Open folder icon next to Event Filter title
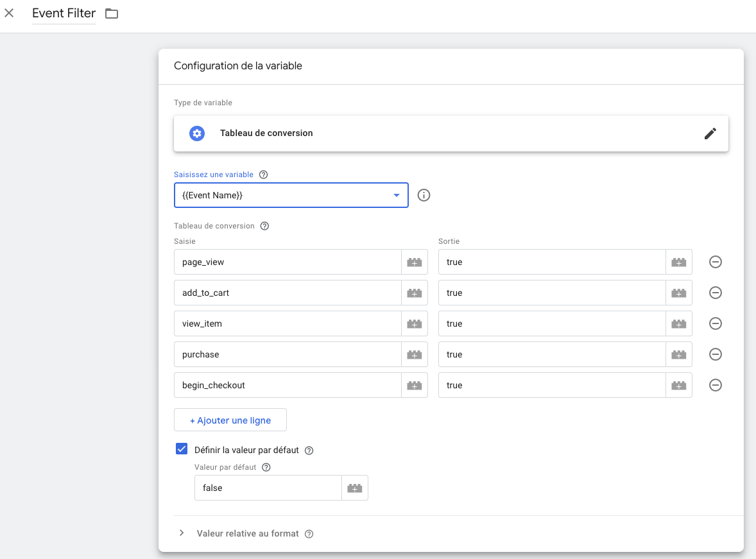This screenshot has height=559, width=756. click(112, 13)
